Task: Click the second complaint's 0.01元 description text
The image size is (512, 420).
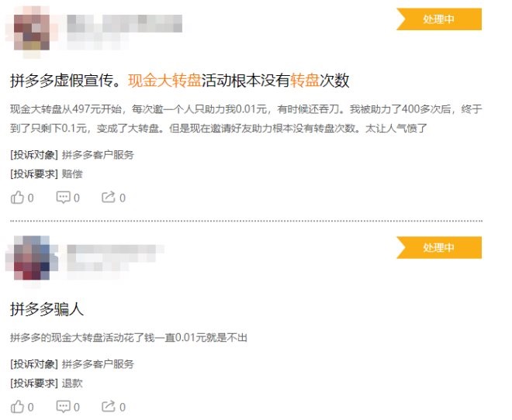Action: [128, 337]
